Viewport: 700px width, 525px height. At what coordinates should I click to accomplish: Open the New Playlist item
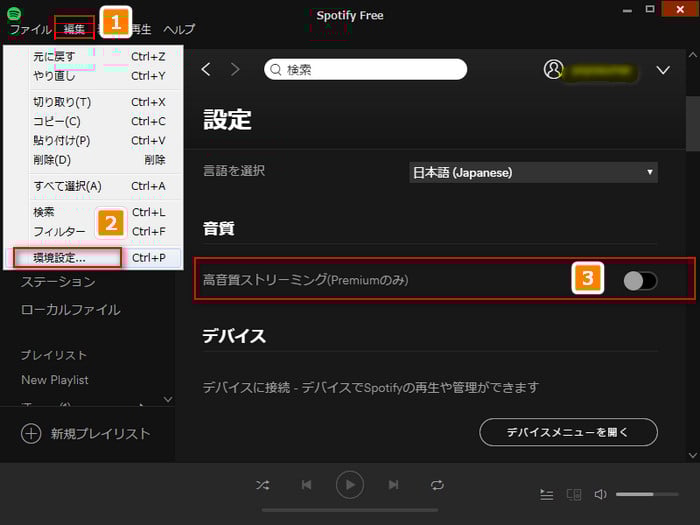(x=54, y=380)
